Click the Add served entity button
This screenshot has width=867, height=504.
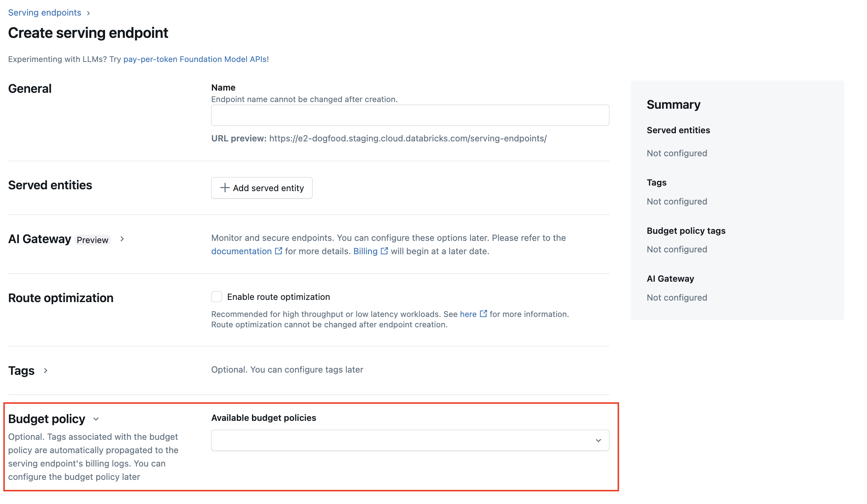coord(262,187)
